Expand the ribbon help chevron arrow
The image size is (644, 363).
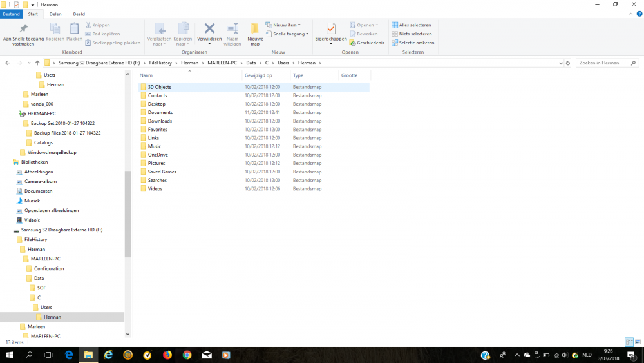630,14
